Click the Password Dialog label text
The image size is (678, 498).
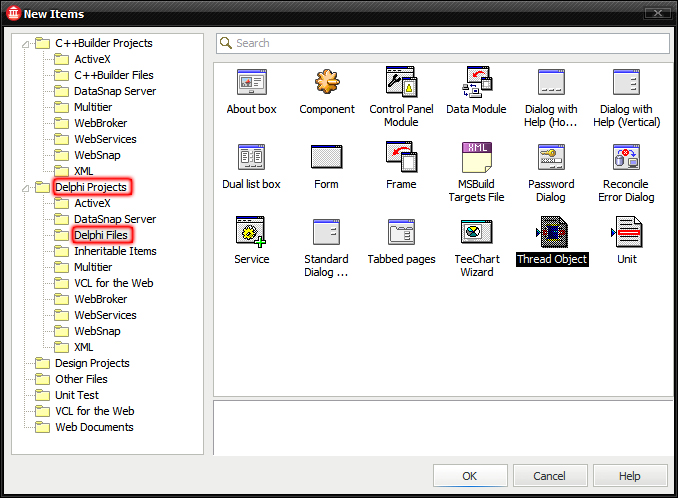551,191
